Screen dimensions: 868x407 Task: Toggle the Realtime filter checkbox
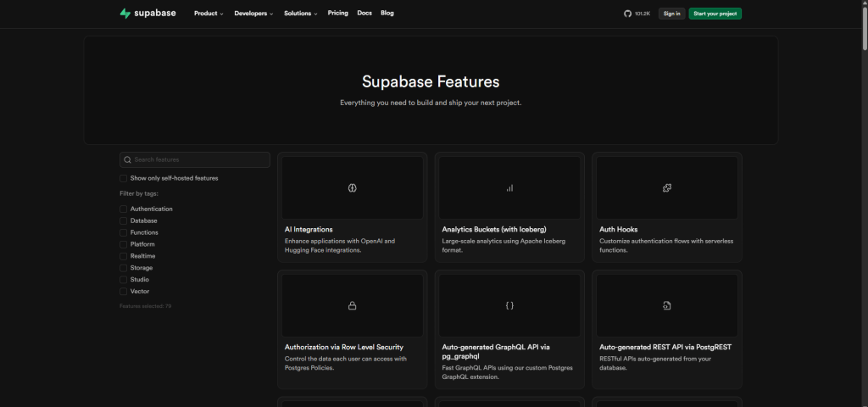coord(124,256)
